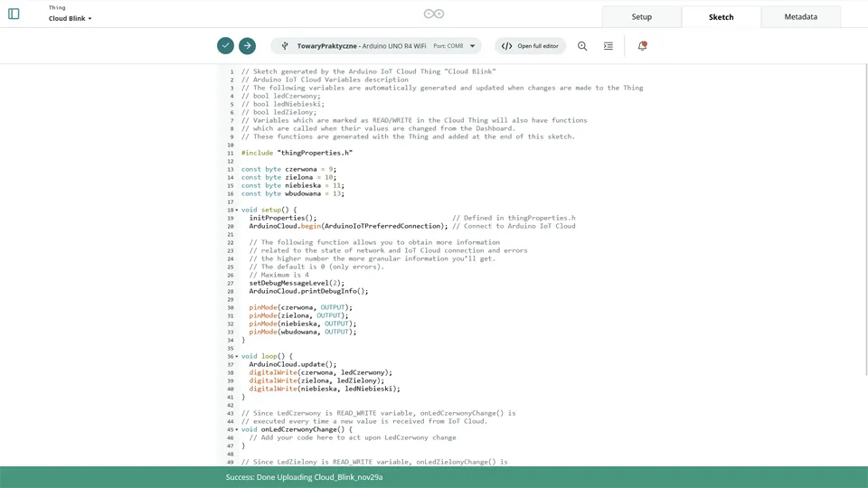Click the Arduino infinity logo

pyautogui.click(x=434, y=14)
